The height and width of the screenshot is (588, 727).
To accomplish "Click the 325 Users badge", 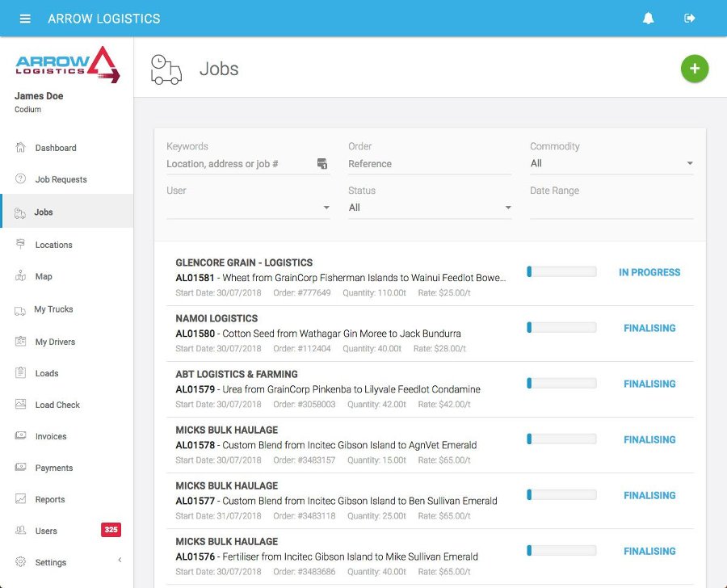I will (x=111, y=530).
